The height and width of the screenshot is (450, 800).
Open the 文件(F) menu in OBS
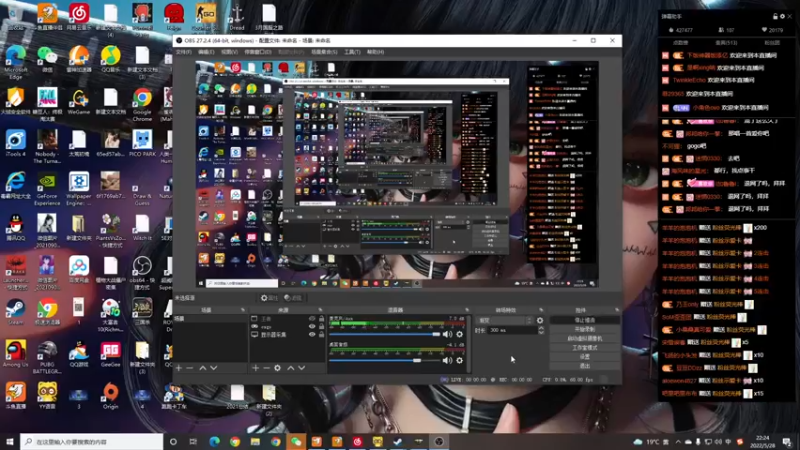pyautogui.click(x=184, y=52)
